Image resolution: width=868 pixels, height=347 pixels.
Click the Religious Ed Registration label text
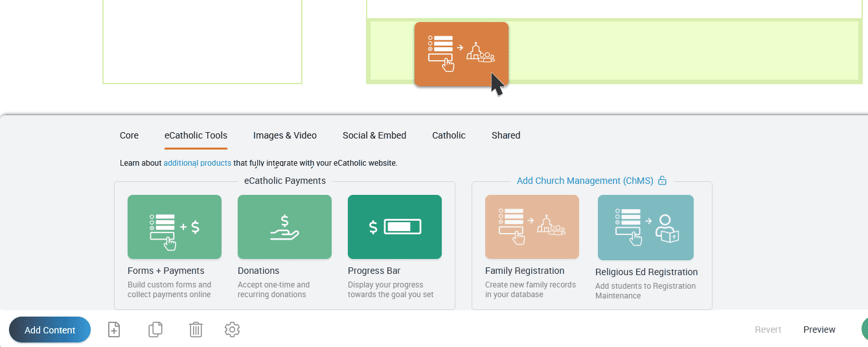tap(646, 272)
